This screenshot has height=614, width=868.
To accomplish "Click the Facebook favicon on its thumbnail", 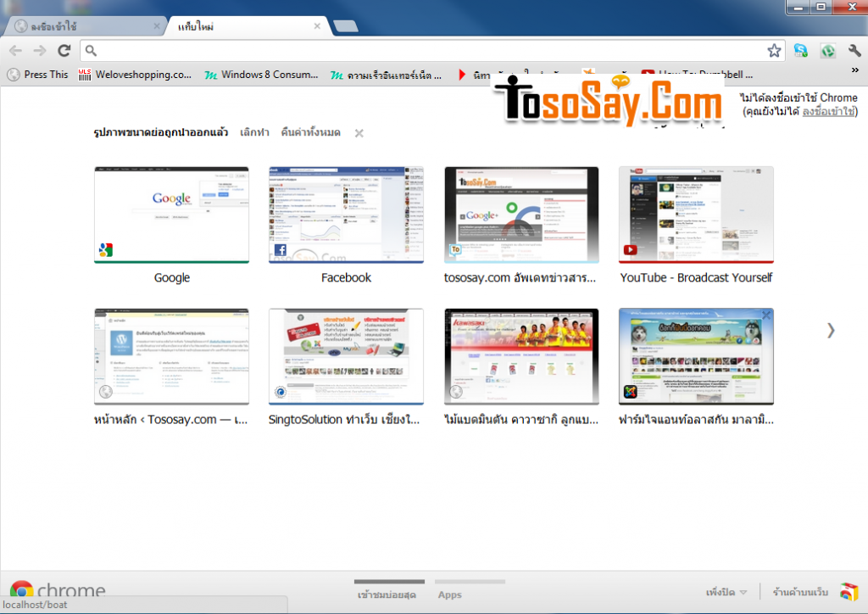I will tap(281, 249).
